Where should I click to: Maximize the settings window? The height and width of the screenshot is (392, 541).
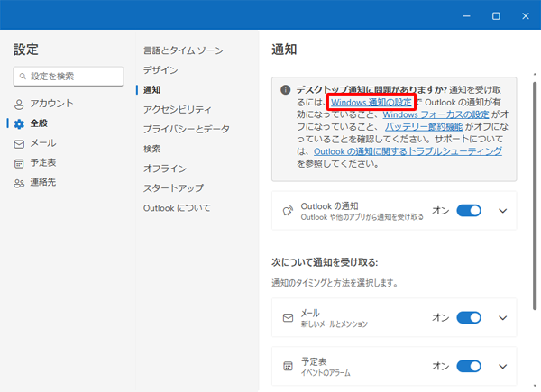point(496,16)
